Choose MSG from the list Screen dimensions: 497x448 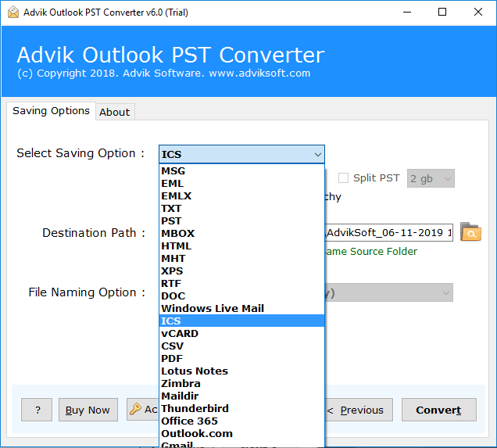click(241, 171)
